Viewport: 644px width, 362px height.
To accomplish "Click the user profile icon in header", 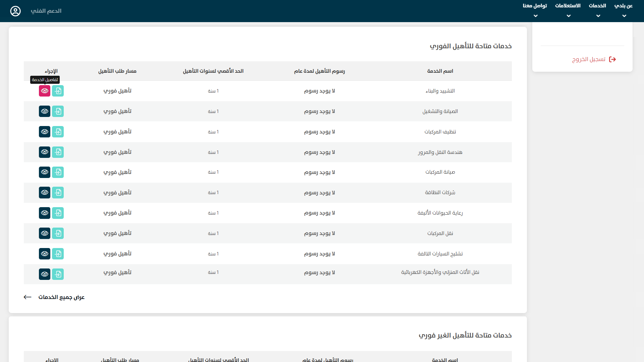I will (15, 11).
